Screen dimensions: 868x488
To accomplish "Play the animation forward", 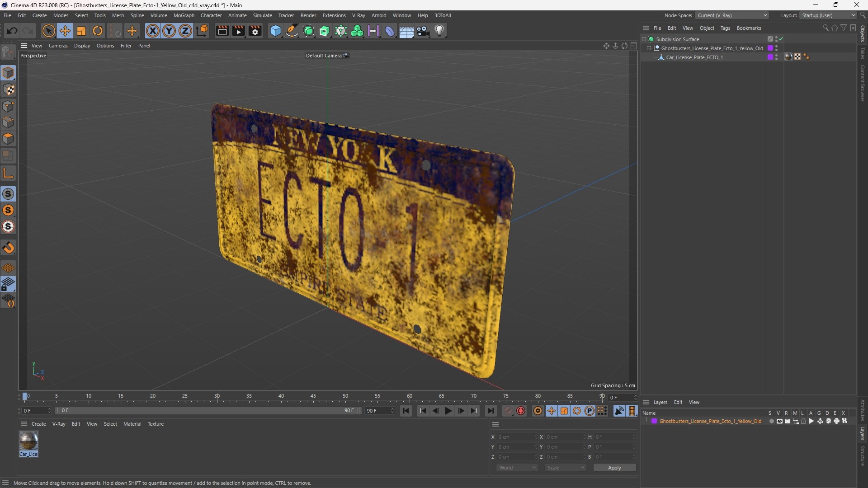I will pos(448,411).
